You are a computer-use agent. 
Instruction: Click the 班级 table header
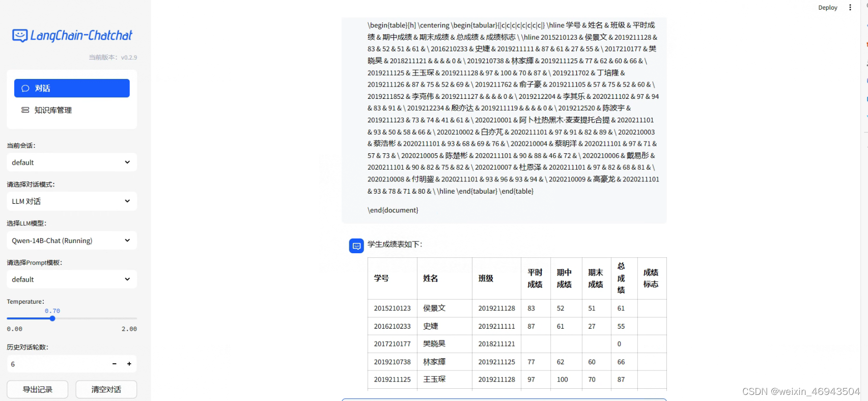497,278
